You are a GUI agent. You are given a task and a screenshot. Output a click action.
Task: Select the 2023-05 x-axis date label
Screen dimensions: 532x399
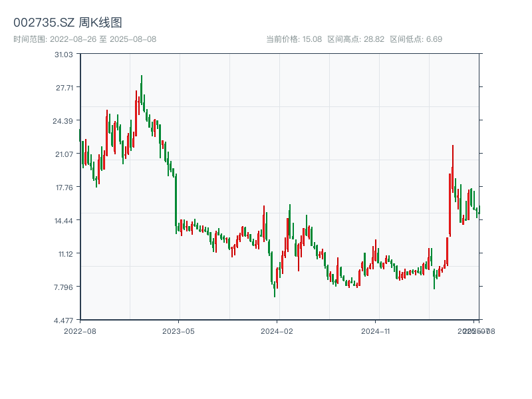179,331
